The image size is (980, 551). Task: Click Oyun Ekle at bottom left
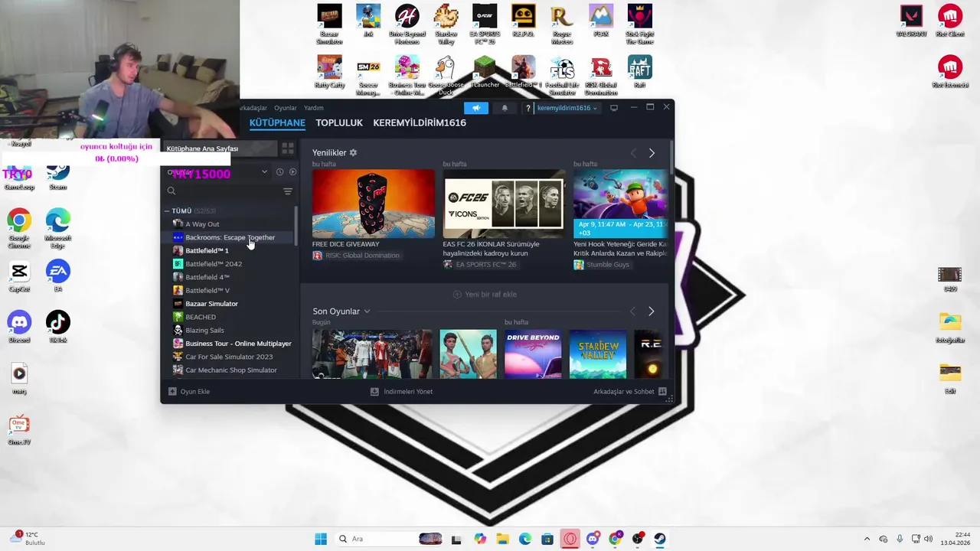click(x=188, y=392)
